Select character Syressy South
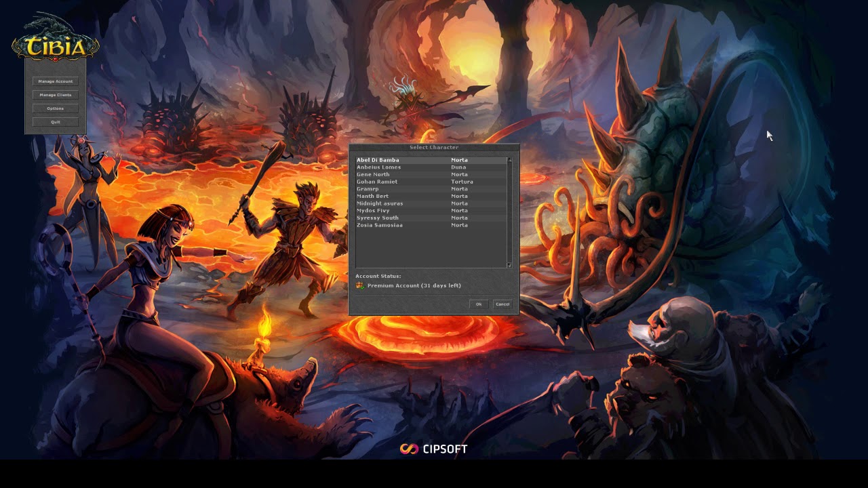This screenshot has width=868, height=488. pos(431,218)
